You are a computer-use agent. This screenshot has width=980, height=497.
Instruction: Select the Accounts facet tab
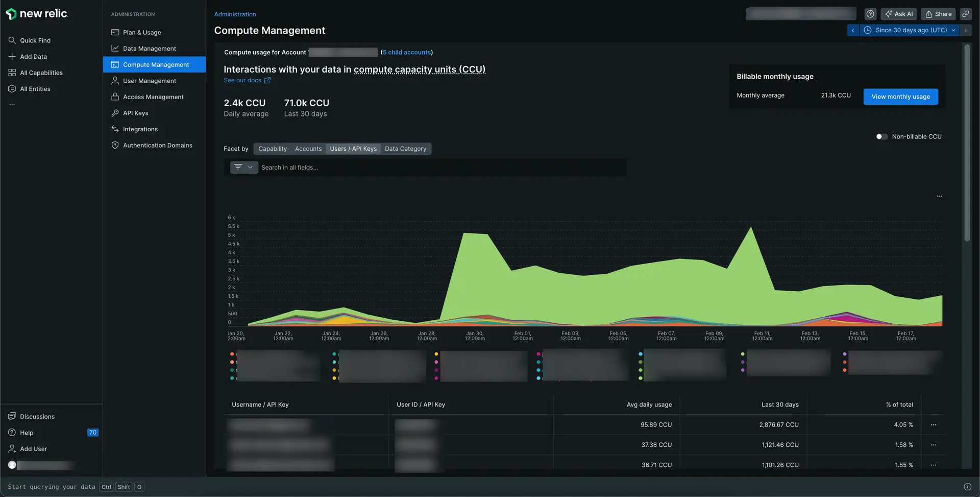[x=308, y=149]
